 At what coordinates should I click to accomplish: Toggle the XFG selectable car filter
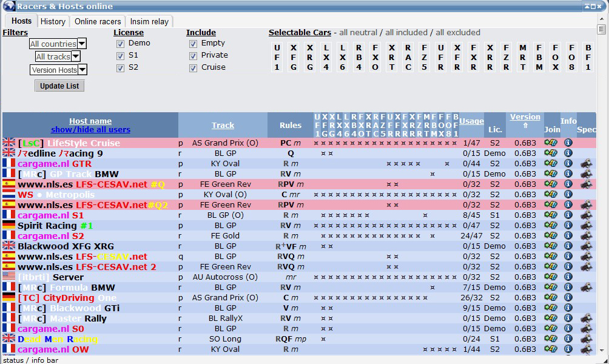[294, 57]
